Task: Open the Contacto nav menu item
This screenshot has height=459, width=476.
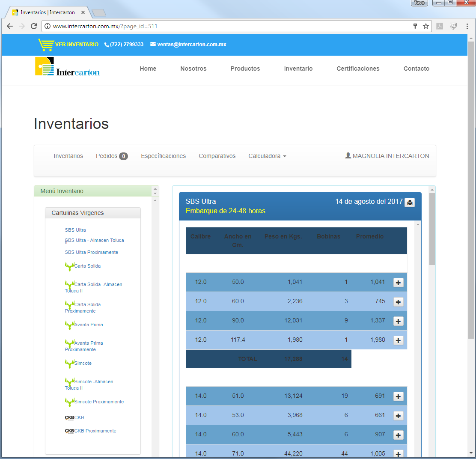Action: click(x=416, y=69)
